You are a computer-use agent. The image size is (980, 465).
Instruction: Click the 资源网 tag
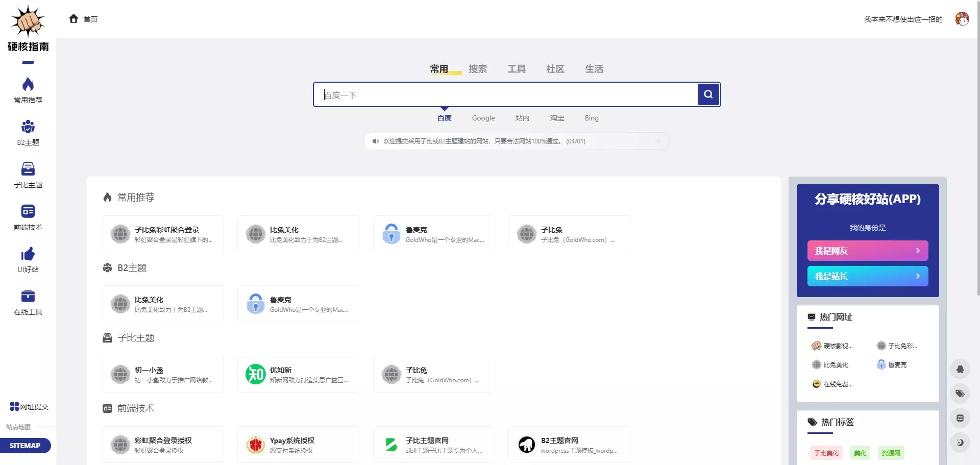891,453
